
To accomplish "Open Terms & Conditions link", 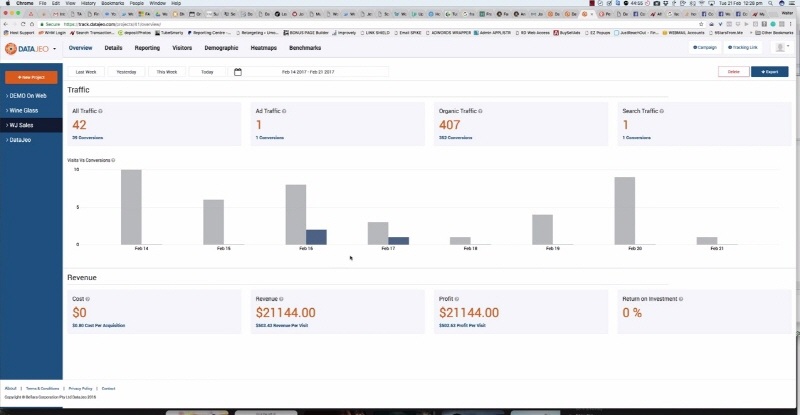I will coord(42,388).
